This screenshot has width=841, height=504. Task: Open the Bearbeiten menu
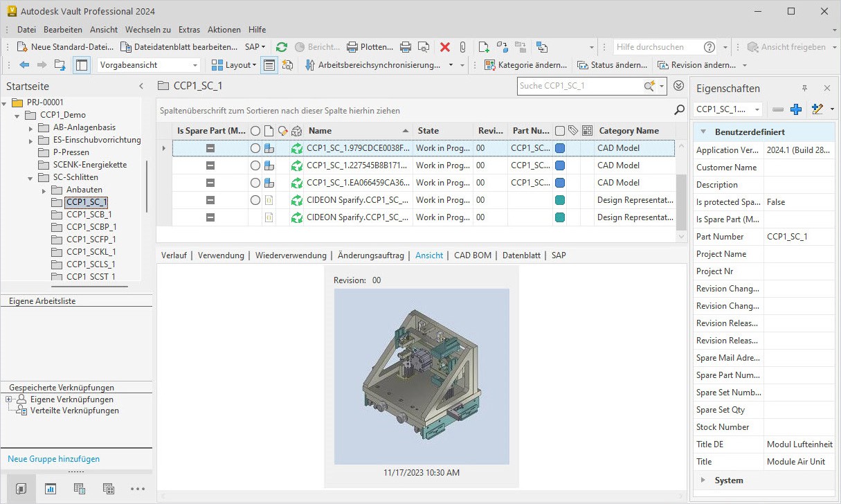63,30
